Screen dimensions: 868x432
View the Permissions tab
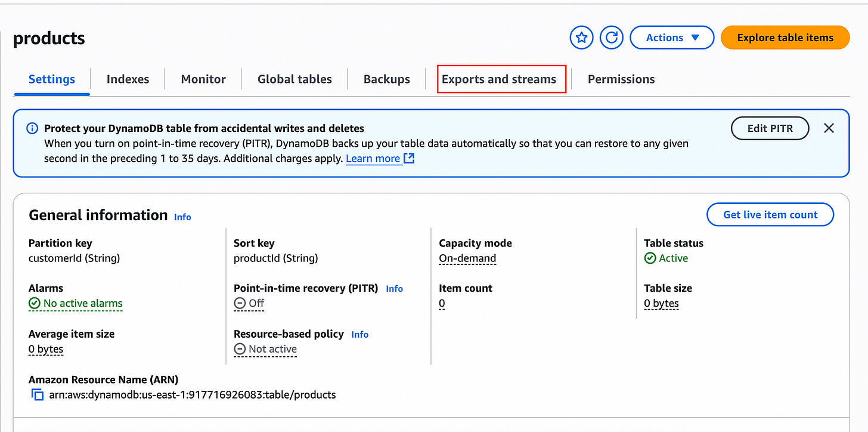click(x=621, y=79)
